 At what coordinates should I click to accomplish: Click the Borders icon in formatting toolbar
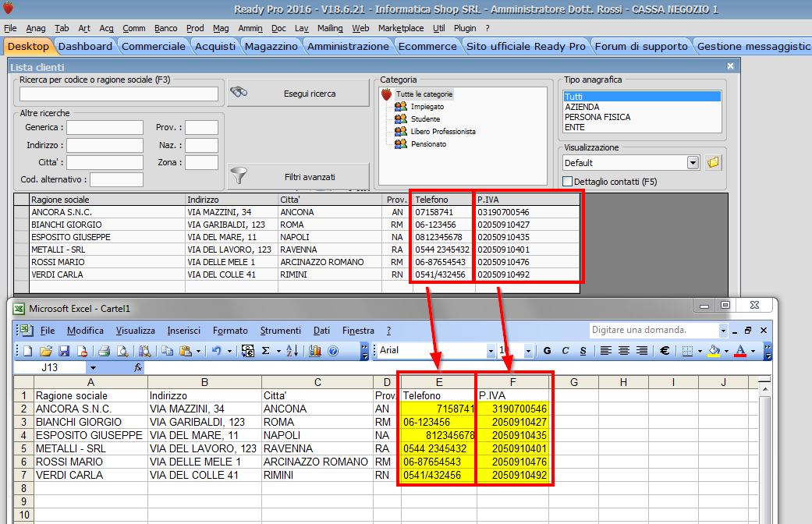(x=687, y=351)
